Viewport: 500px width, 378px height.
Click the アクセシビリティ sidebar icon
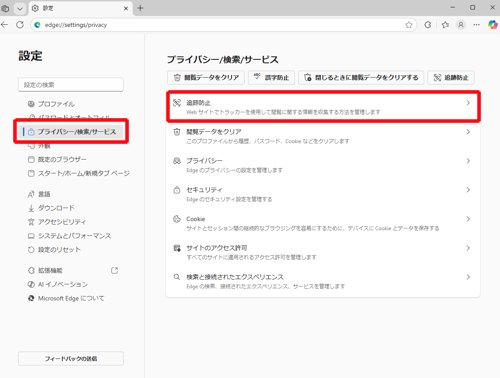[31, 222]
